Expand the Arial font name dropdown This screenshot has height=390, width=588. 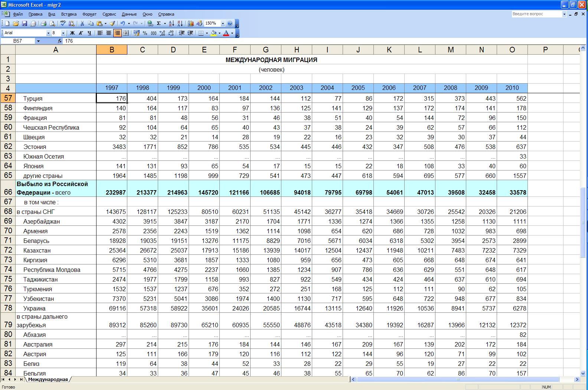click(48, 33)
